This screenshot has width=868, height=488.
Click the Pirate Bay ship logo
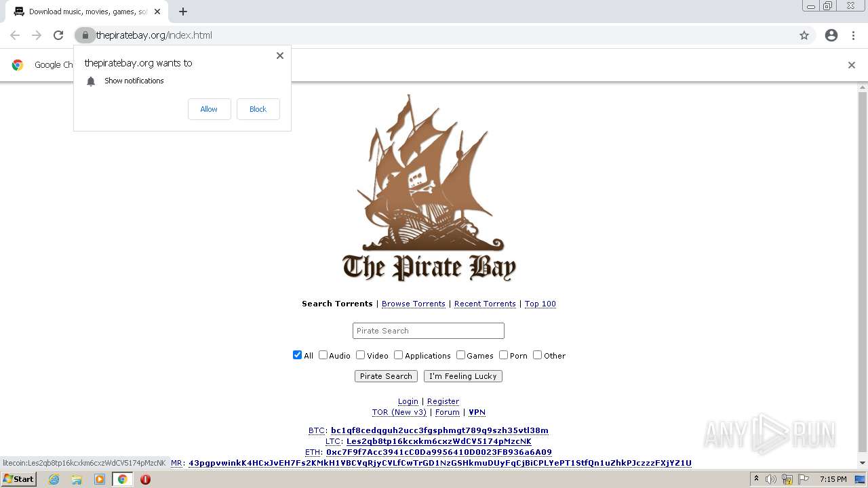pyautogui.click(x=429, y=188)
